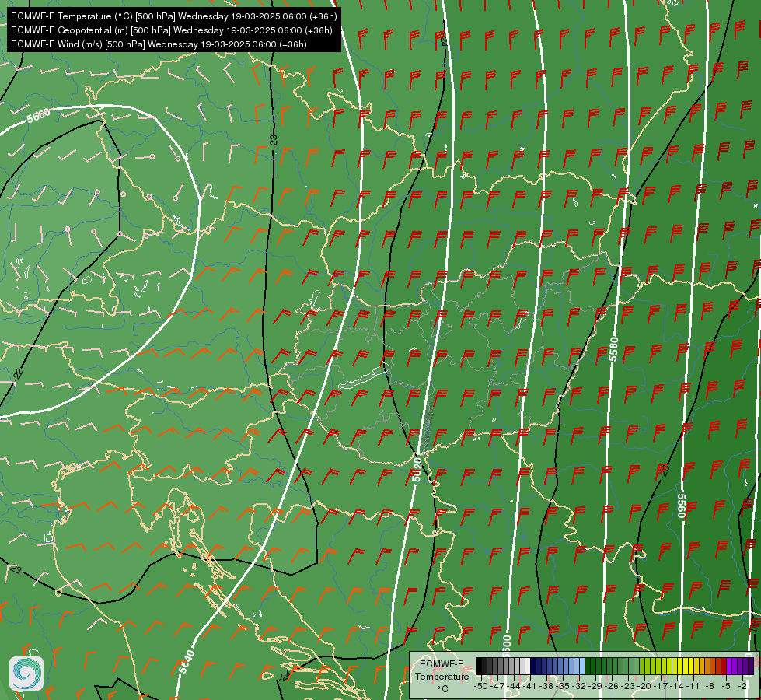
Task: Click the -32 value in the legend
Action: click(579, 686)
